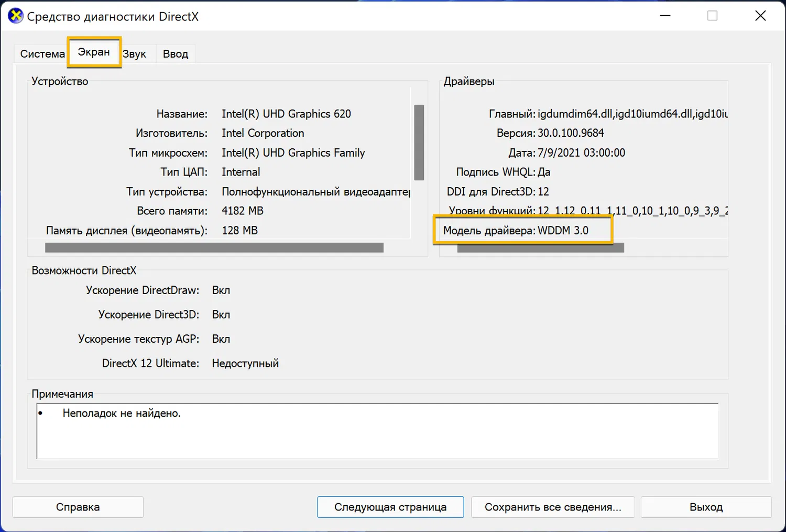Viewport: 786px width, 532px height.
Task: Click the Полнофункциональный видеоадаптер device type value
Action: 316,191
